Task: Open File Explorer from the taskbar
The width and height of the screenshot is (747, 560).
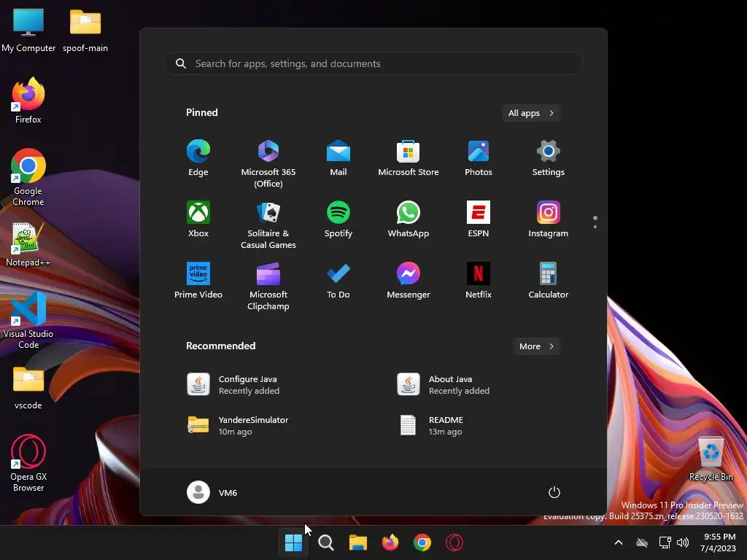Action: 357,542
